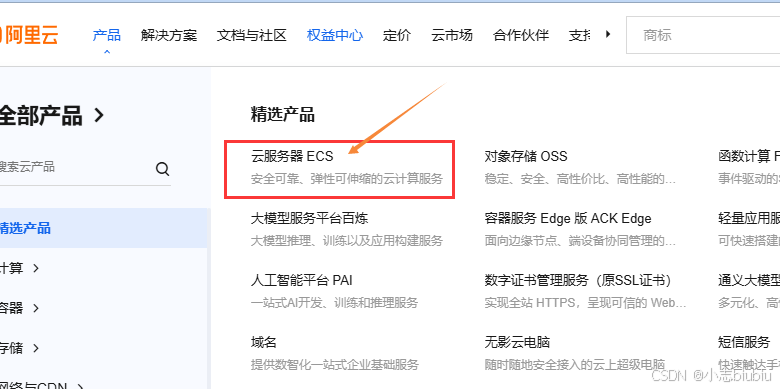
Task: Click the Aliyun logo
Action: (x=29, y=35)
